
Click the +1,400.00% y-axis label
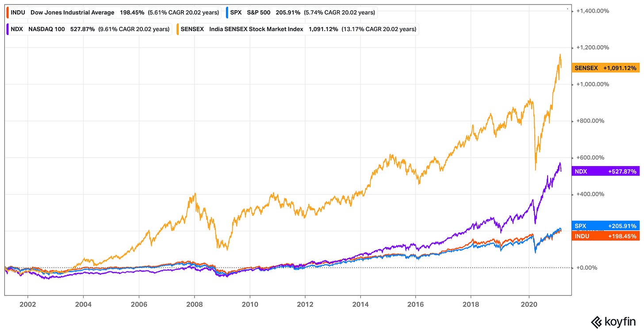[593, 11]
